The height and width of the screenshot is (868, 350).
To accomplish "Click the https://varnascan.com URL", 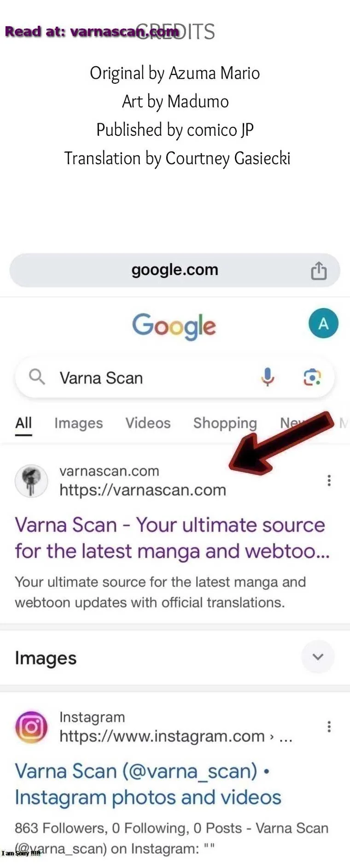I will pyautogui.click(x=143, y=490).
